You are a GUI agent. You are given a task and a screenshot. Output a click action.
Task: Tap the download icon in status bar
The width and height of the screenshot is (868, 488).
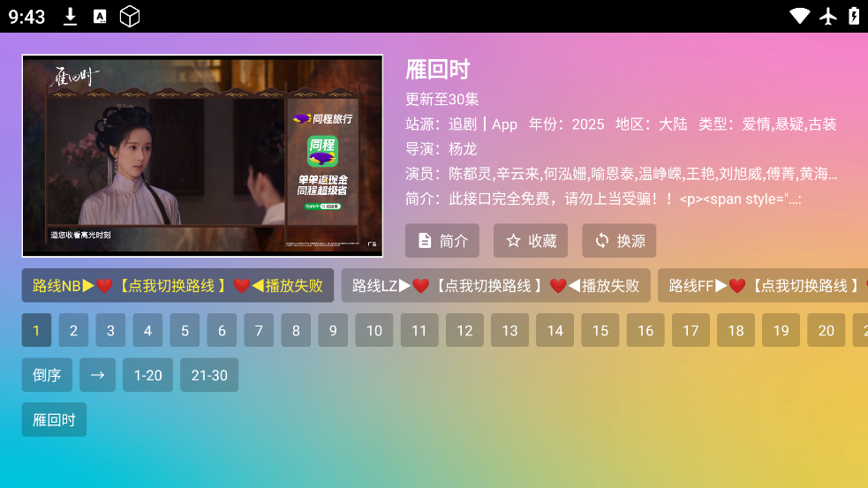(x=71, y=17)
